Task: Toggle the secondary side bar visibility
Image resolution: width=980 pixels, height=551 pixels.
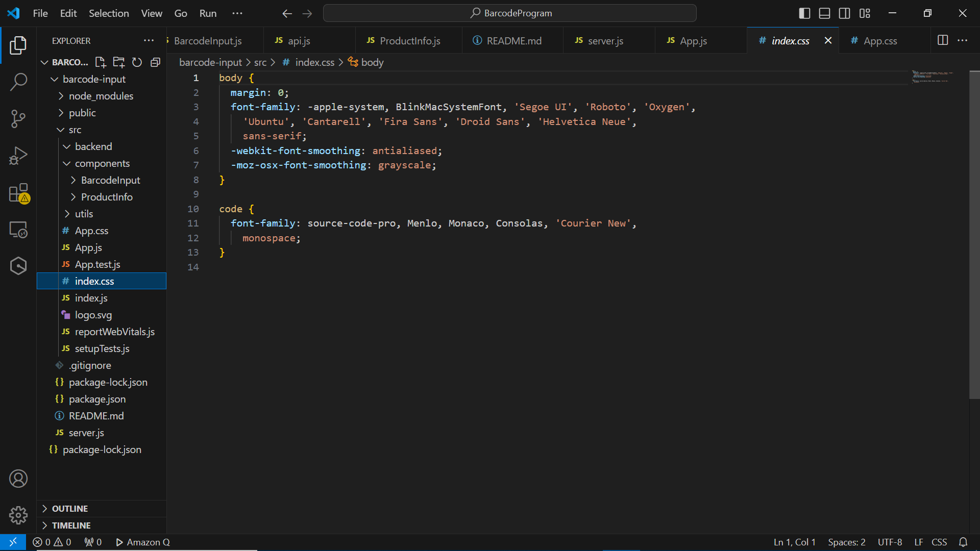Action: (x=845, y=13)
